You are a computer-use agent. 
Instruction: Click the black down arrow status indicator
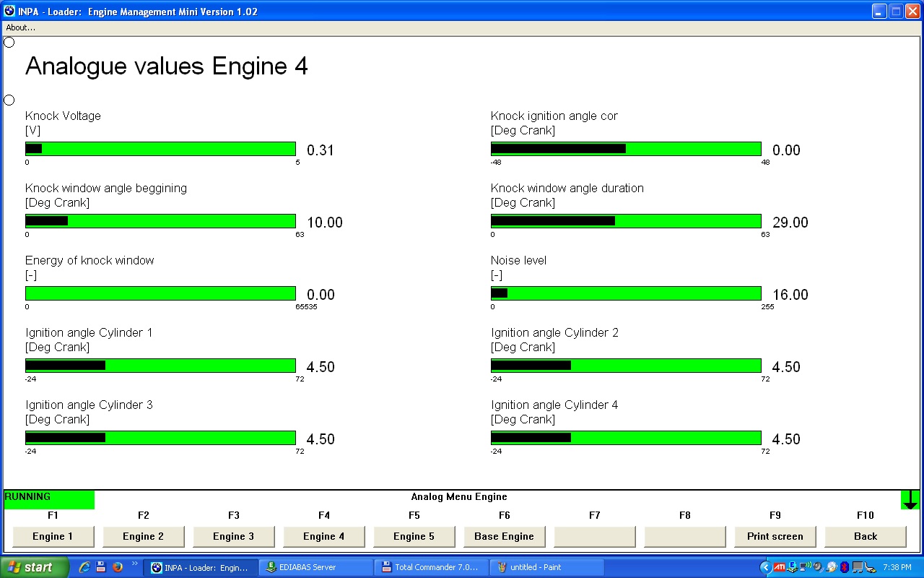click(x=910, y=499)
